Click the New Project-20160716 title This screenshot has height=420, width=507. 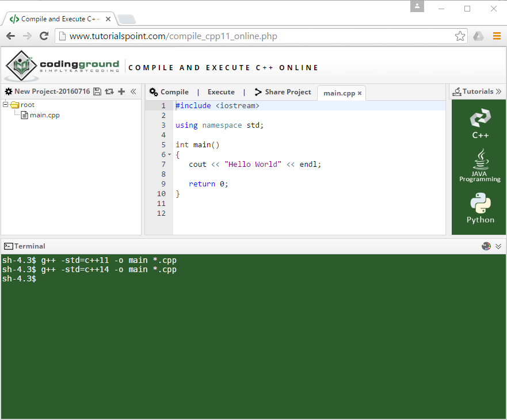(52, 91)
